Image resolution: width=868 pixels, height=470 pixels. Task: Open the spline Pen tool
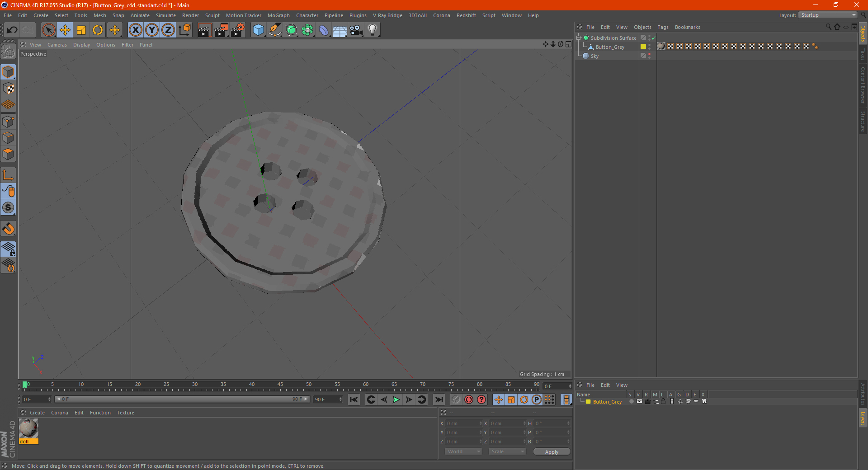tap(274, 30)
